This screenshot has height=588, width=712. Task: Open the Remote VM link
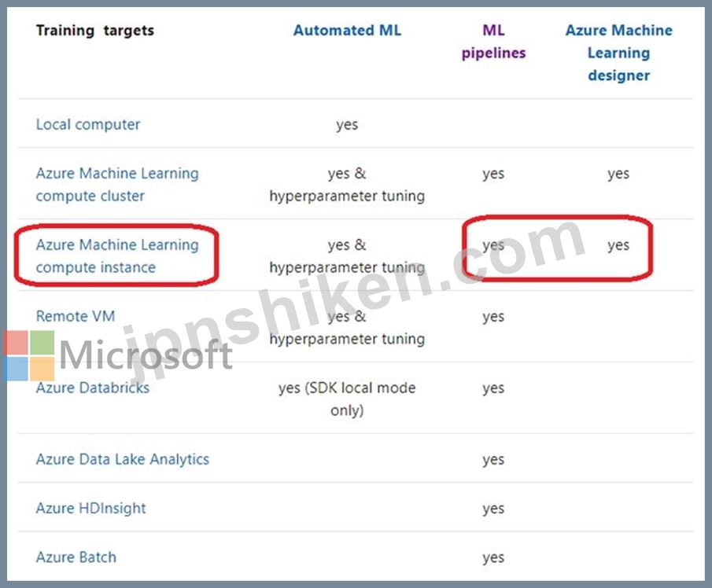tap(75, 316)
